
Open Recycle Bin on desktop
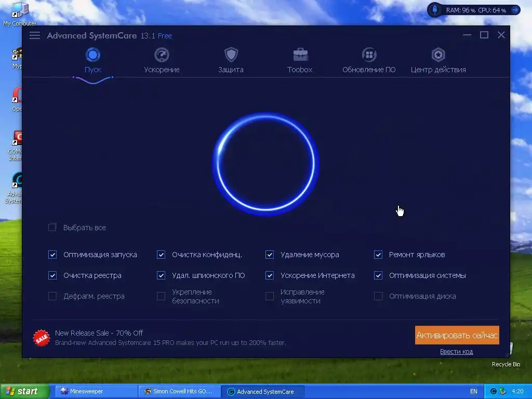pos(506,355)
